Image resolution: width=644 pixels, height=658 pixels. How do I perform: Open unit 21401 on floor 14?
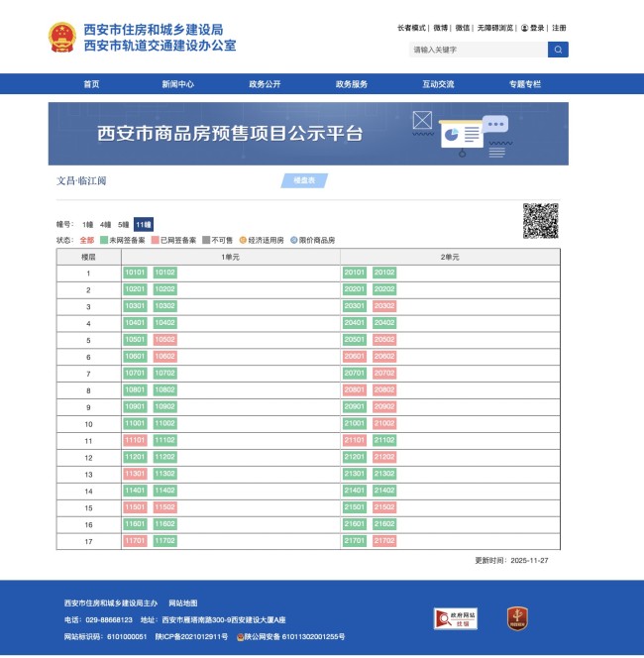click(355, 491)
